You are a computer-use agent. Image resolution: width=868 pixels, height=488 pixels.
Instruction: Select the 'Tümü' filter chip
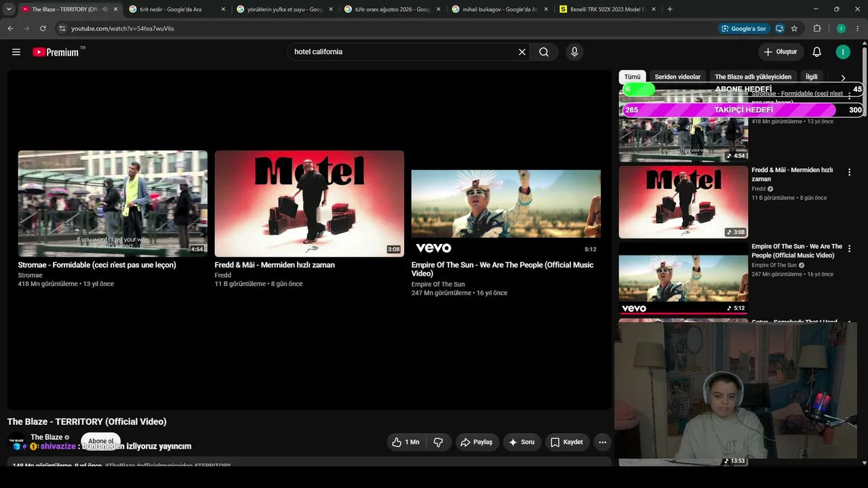pyautogui.click(x=632, y=77)
